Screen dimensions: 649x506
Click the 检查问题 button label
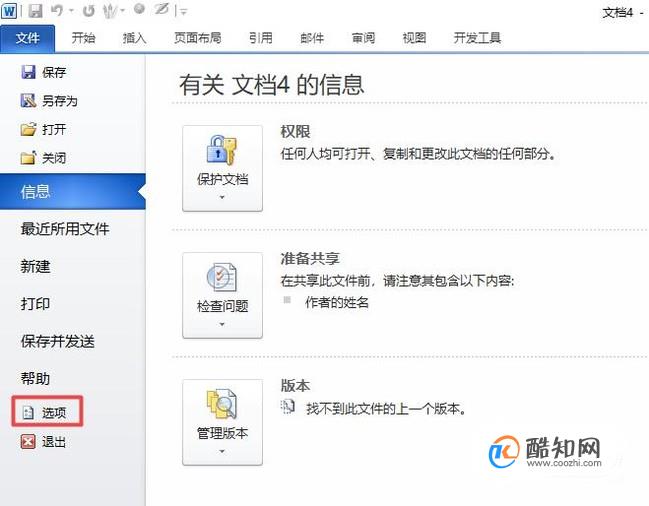coord(222,307)
